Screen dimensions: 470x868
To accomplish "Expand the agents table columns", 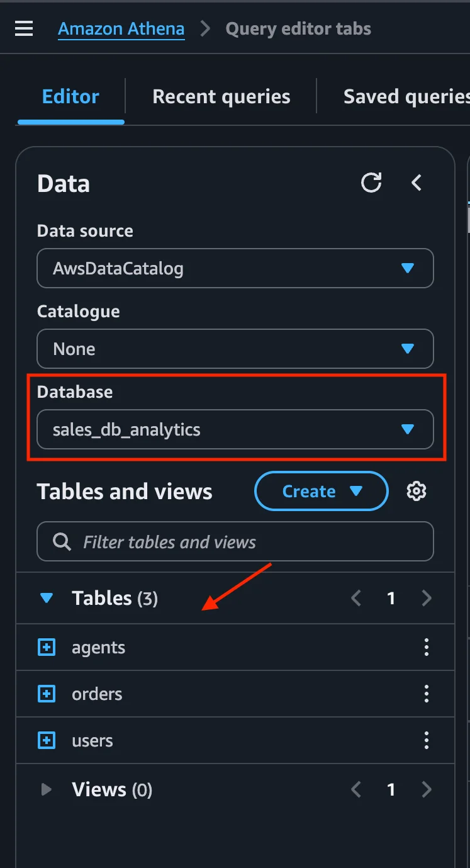I will click(x=47, y=647).
